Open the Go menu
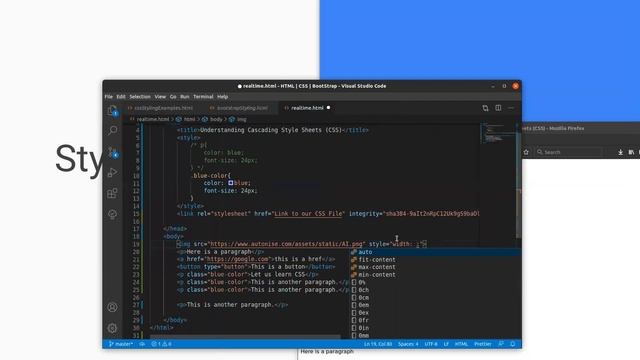Screen dimensions: 640x360 (x=173, y=97)
